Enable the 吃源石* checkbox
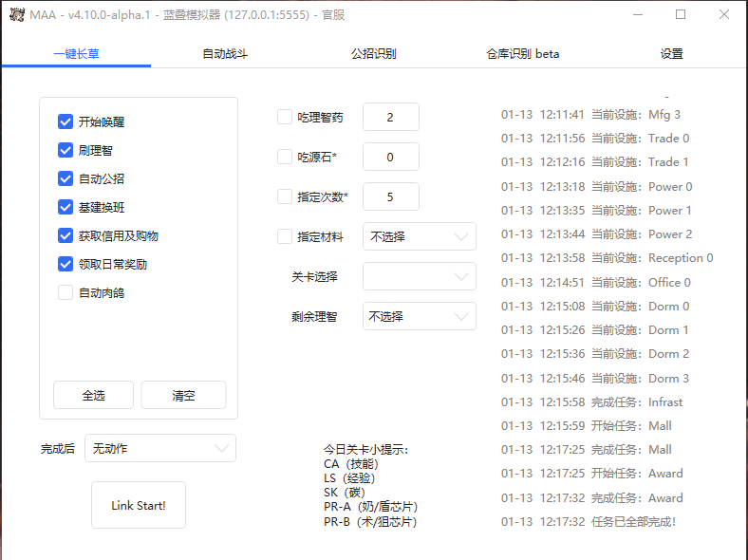Image resolution: width=748 pixels, height=560 pixels. tap(285, 157)
